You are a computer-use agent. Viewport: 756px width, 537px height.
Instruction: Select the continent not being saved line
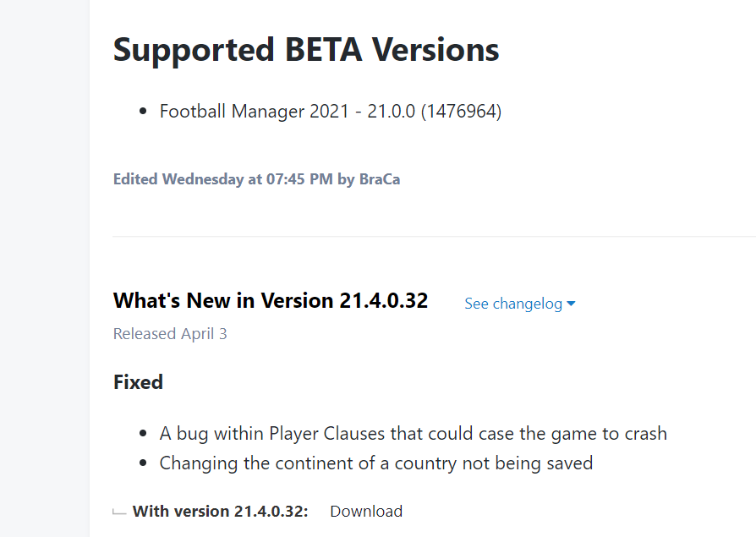pos(376,463)
